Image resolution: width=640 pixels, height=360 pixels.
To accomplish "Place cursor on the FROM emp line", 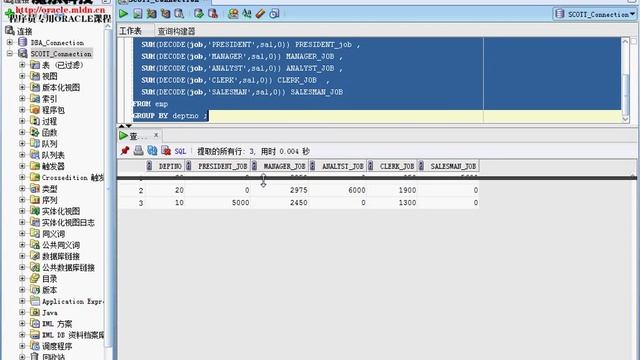I will pos(150,104).
